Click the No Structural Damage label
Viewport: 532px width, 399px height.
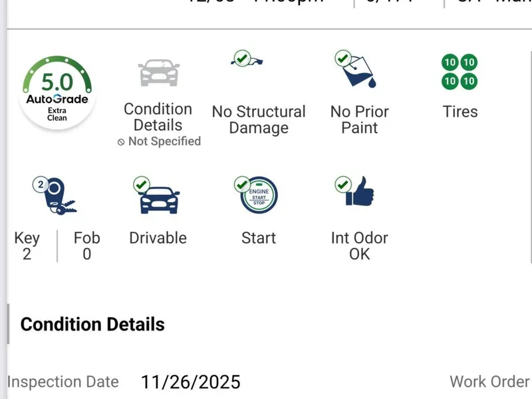click(259, 120)
